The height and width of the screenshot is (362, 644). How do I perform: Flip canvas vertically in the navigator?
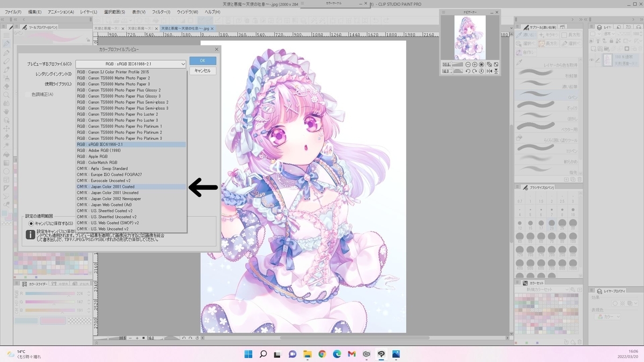click(496, 71)
